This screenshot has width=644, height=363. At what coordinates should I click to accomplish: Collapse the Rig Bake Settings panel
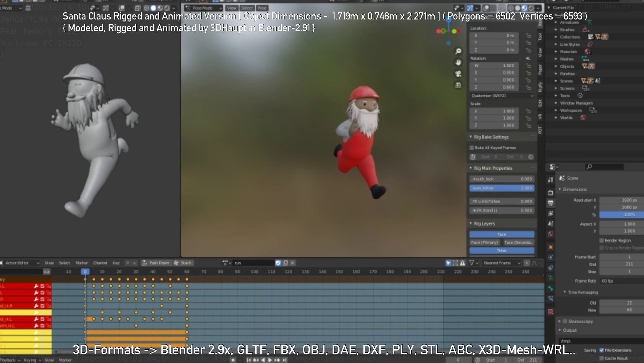click(x=470, y=137)
